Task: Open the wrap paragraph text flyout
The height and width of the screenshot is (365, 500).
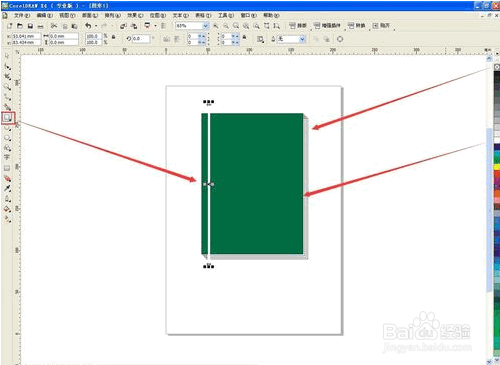Action: pyautogui.click(x=260, y=39)
